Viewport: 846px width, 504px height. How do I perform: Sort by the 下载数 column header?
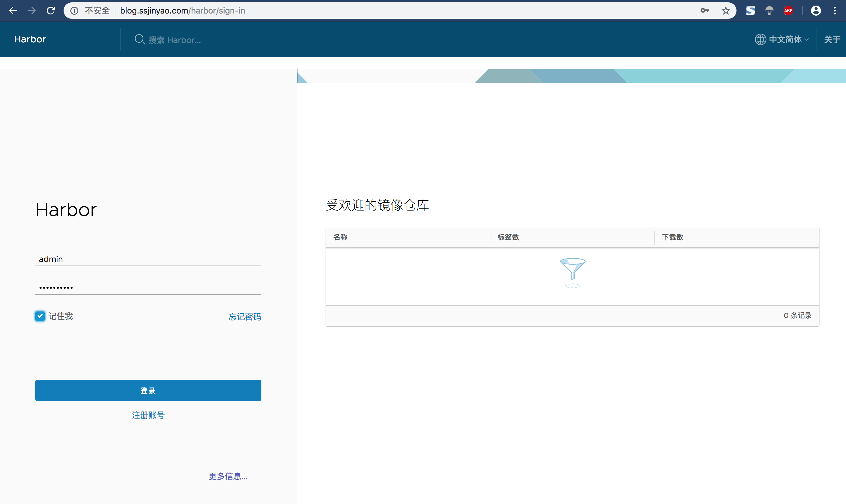[x=672, y=237]
